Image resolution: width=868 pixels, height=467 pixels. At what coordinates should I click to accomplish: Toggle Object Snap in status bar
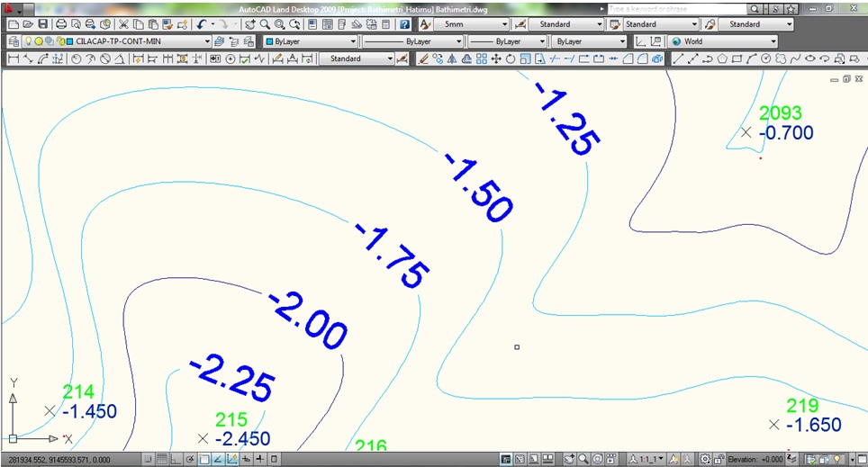click(203, 459)
